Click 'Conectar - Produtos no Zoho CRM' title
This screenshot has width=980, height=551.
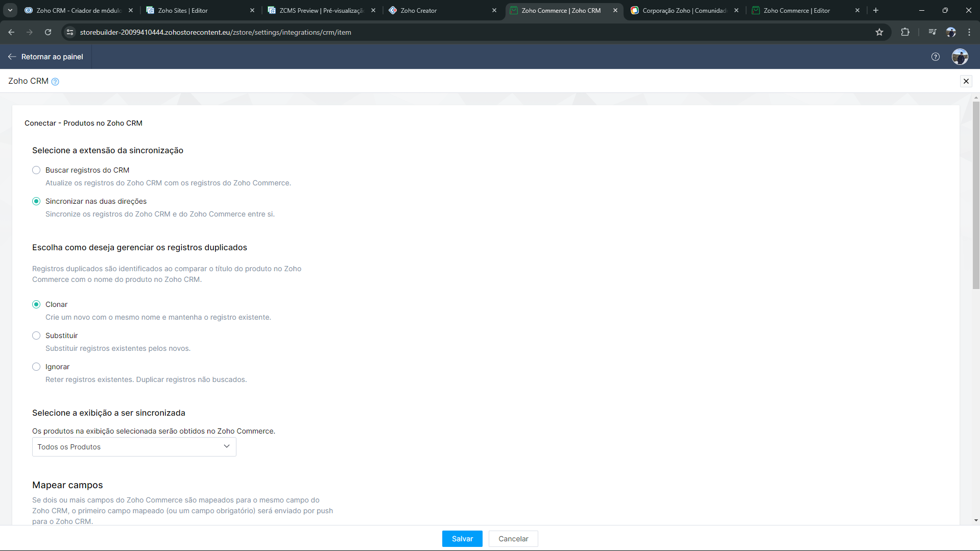(x=83, y=123)
